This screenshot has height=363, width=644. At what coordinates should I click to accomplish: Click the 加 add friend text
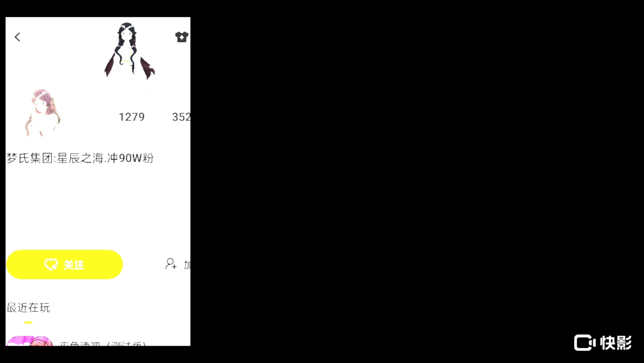(187, 265)
